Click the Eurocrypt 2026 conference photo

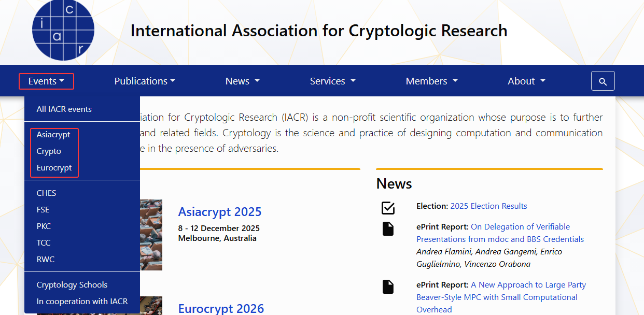click(151, 306)
